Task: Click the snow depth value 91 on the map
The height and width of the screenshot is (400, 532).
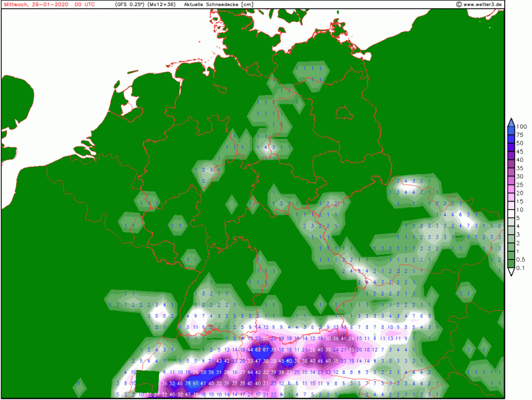Action: pos(195,383)
